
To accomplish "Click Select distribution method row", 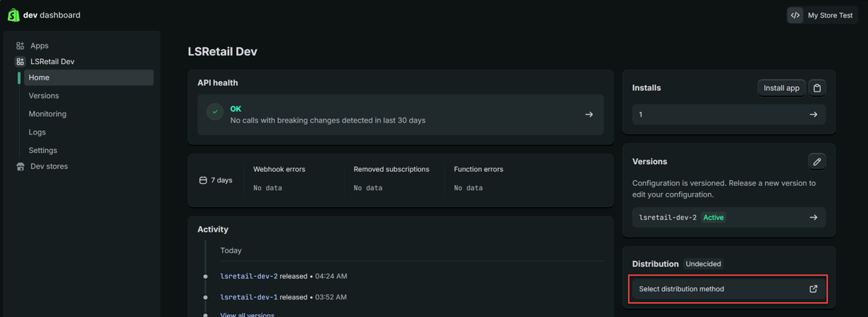I will 719,289.
